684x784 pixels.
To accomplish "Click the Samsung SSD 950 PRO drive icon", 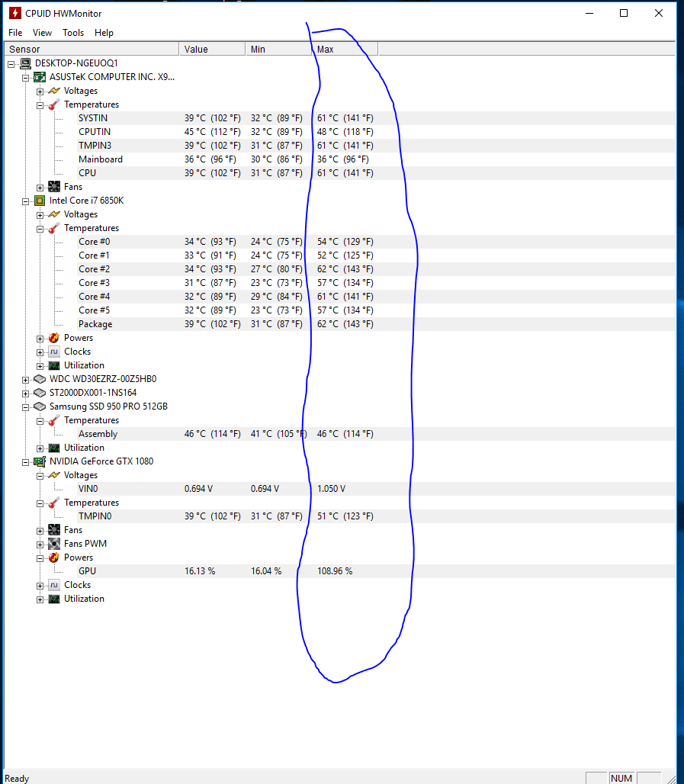I will [40, 406].
